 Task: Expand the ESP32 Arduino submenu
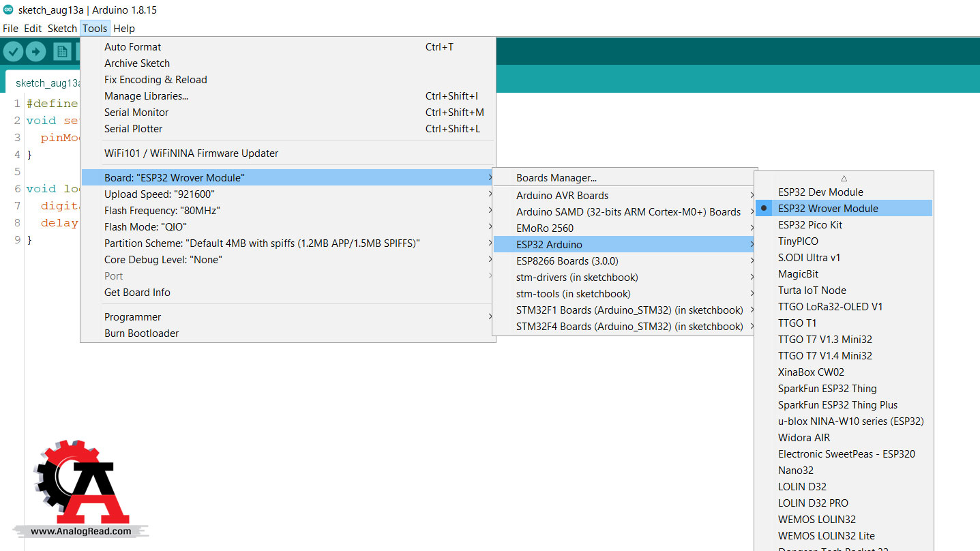pos(625,245)
